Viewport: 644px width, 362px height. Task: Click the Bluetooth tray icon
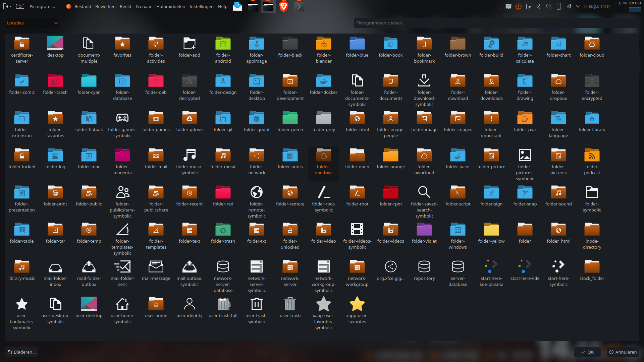539,6
